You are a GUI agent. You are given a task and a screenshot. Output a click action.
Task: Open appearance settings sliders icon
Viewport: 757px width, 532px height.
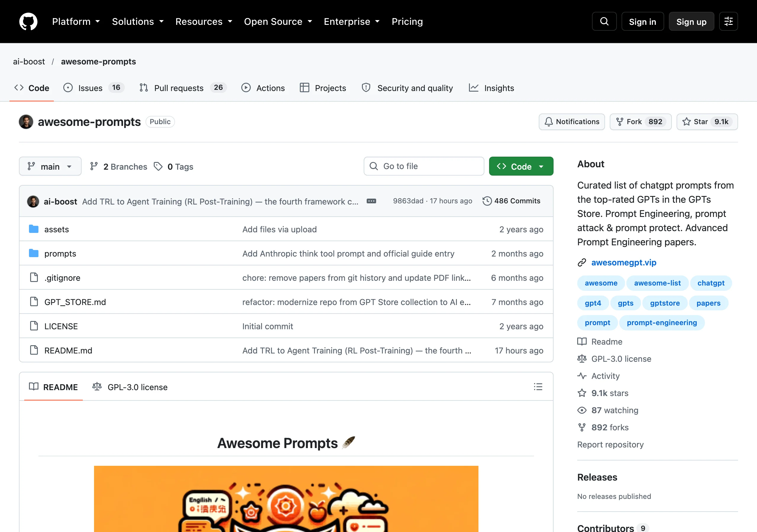[728, 21]
